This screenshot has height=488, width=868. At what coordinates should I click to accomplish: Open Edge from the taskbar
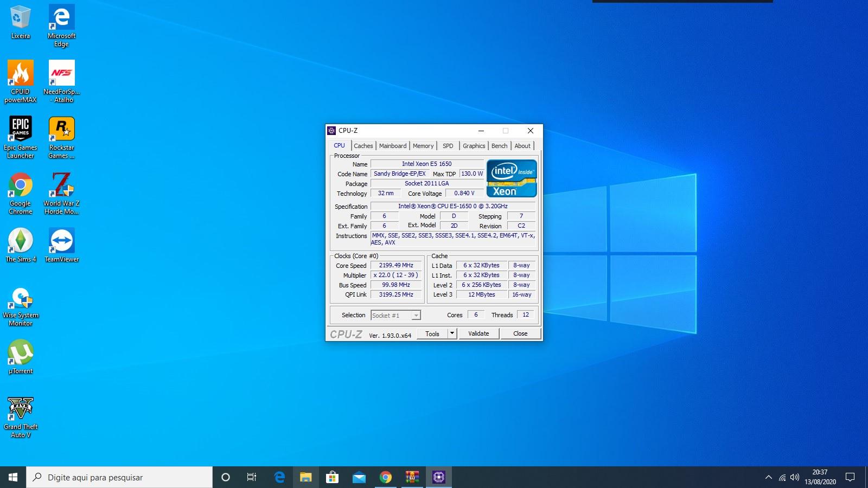click(x=279, y=477)
